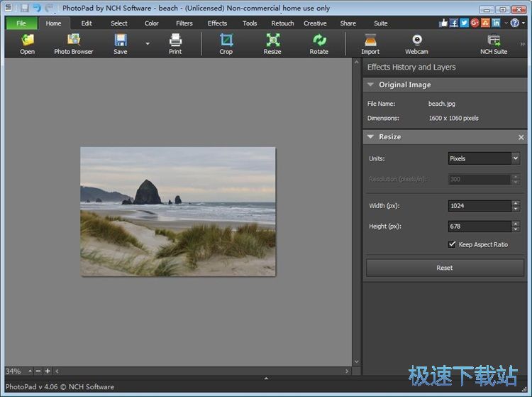Image resolution: width=532 pixels, height=397 pixels.
Task: Click the beach photo on canvas
Action: [x=177, y=211]
